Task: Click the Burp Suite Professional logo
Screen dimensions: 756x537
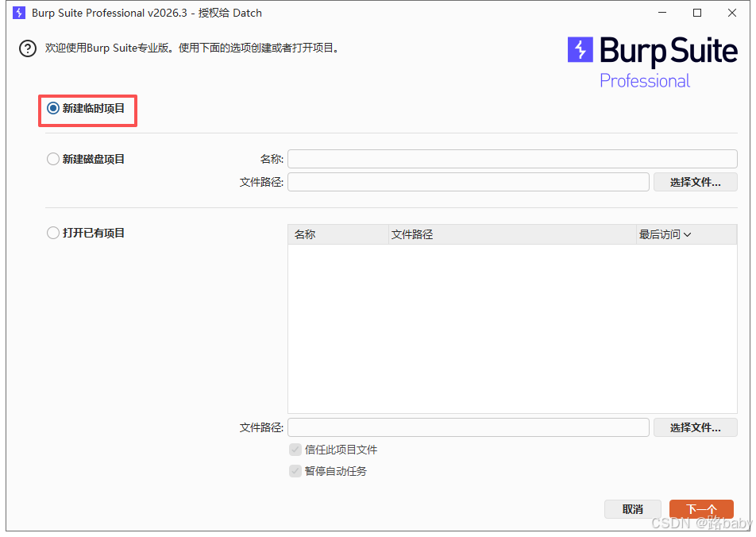Action: tap(652, 62)
